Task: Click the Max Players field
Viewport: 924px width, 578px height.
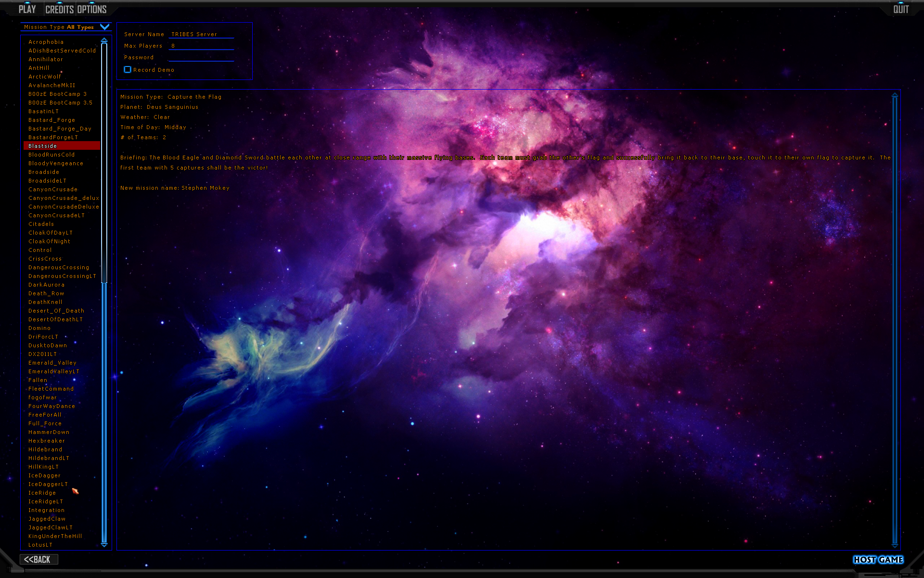Action: pos(201,46)
